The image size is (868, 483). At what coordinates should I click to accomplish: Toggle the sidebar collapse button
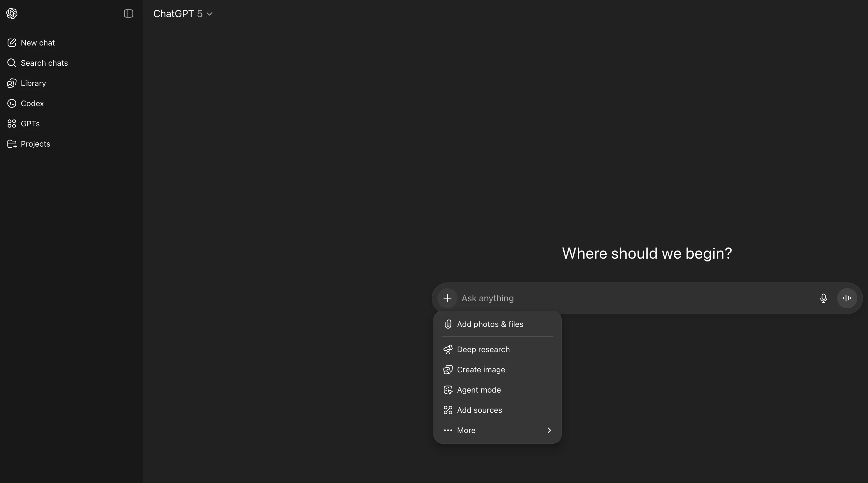click(128, 13)
